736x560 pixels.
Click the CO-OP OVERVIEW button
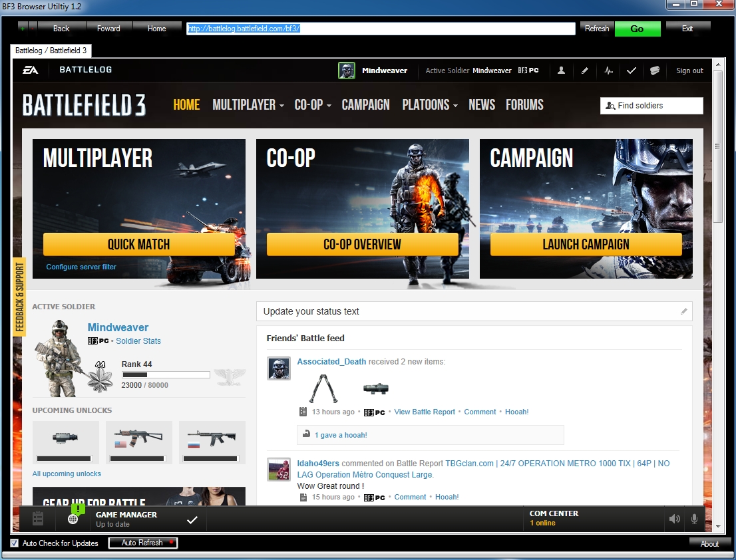click(x=363, y=244)
